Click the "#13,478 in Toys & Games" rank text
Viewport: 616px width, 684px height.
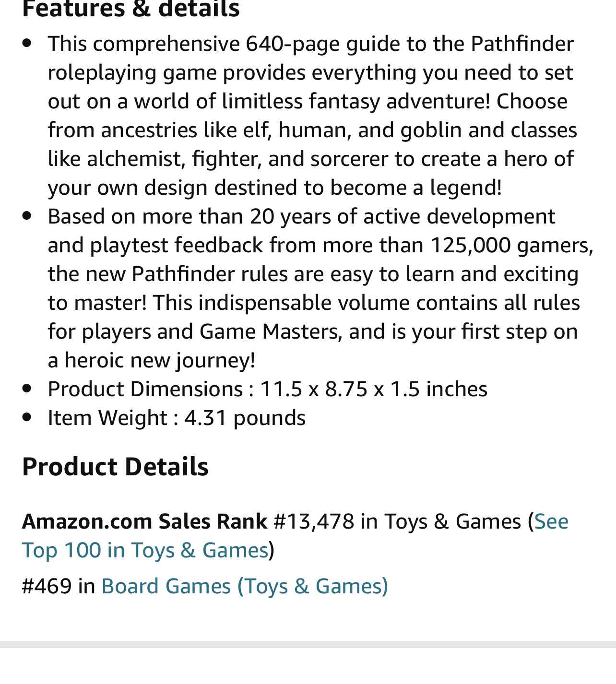(397, 521)
